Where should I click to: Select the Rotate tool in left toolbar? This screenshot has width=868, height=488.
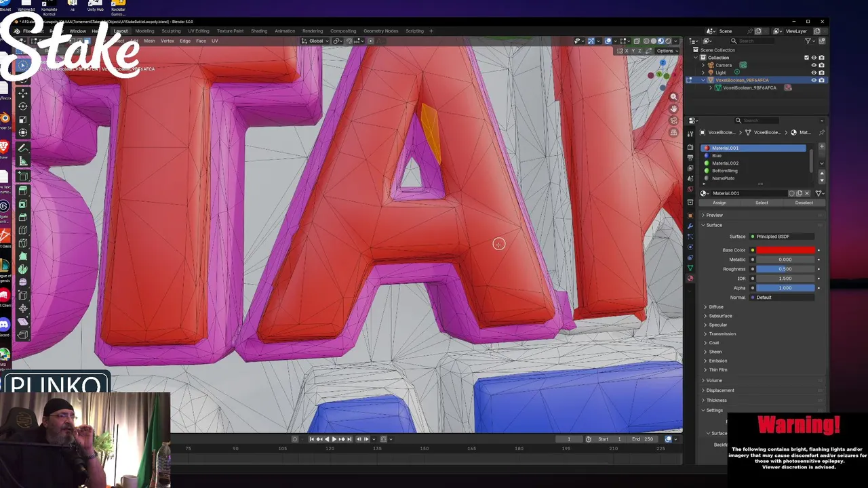tap(23, 106)
